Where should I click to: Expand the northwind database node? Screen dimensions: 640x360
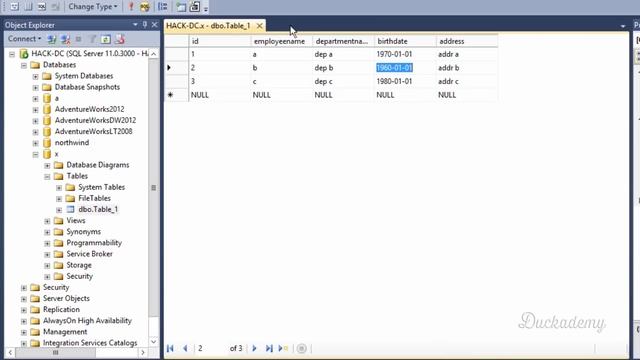pyautogui.click(x=36, y=143)
